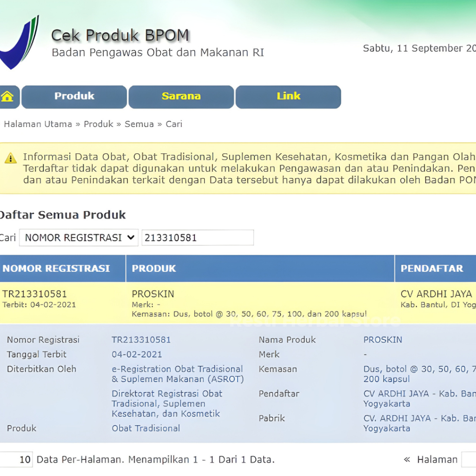Click Direktorat Registrasi Obat Tradisional text

[x=167, y=404]
